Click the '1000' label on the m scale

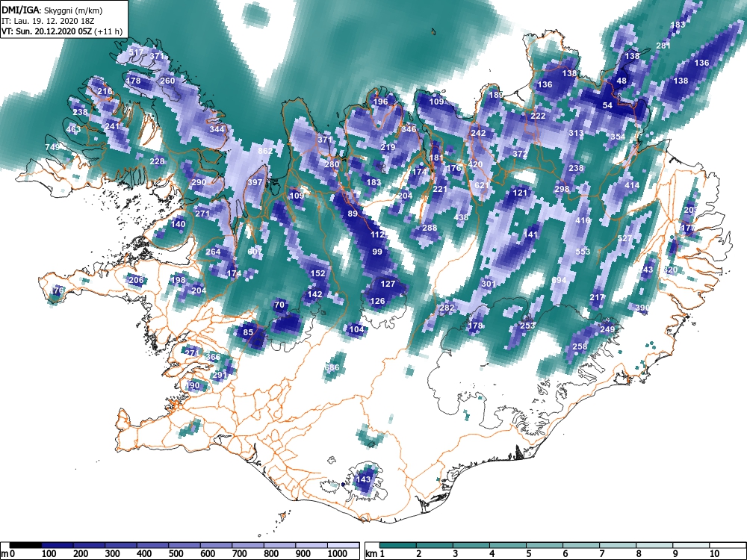coord(338,554)
